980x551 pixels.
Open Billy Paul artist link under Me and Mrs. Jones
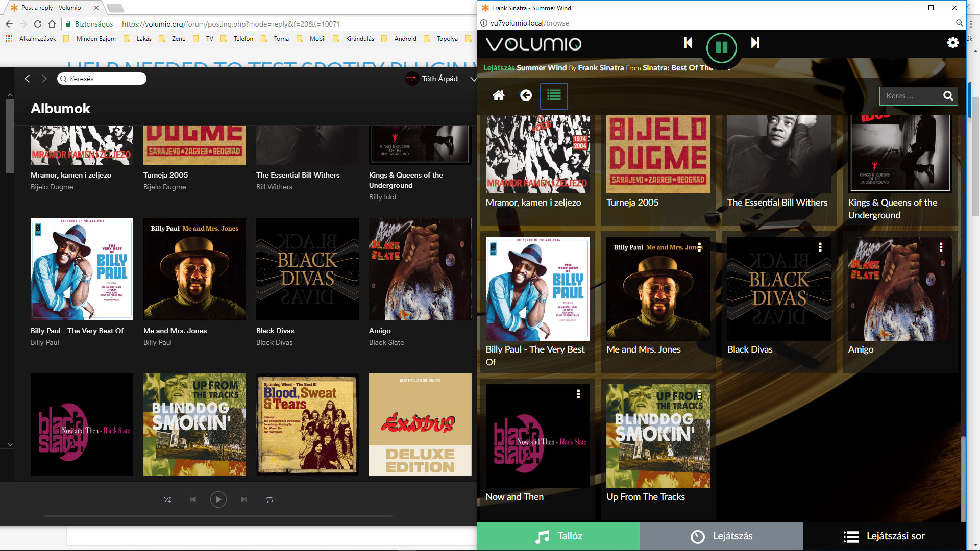coord(158,342)
